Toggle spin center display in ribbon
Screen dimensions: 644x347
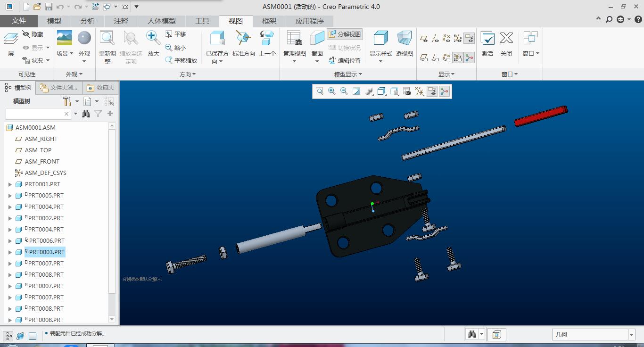click(x=469, y=58)
